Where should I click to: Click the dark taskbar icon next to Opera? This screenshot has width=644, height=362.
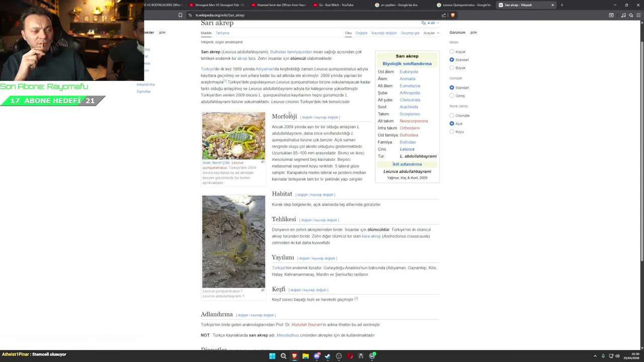(361, 356)
